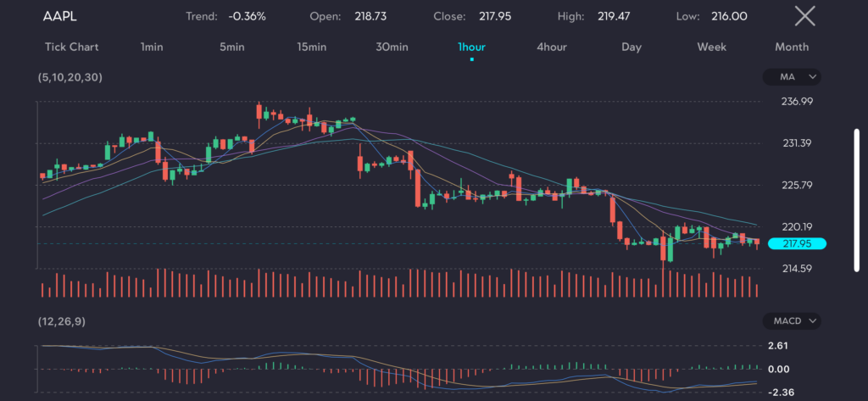
Task: Close the AAPL chart with the X icon
Action: click(x=804, y=16)
